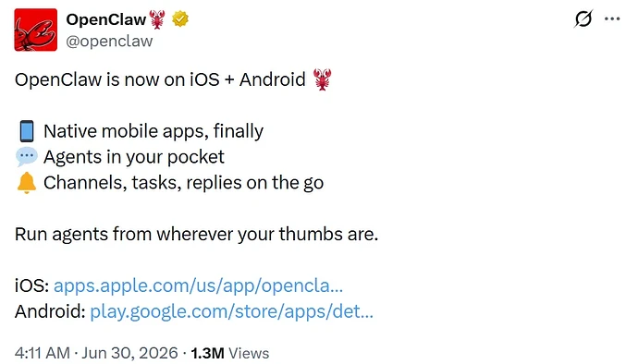
Task: Click the lobster emoji after Android text
Action: tap(323, 79)
